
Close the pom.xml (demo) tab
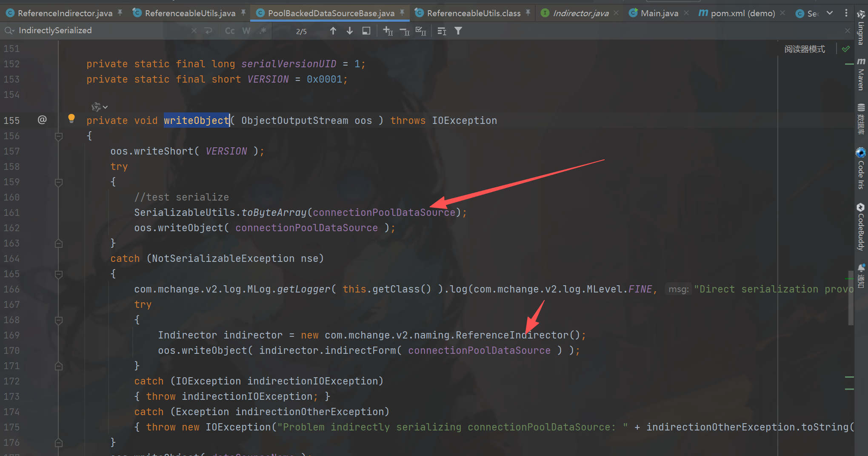click(782, 13)
